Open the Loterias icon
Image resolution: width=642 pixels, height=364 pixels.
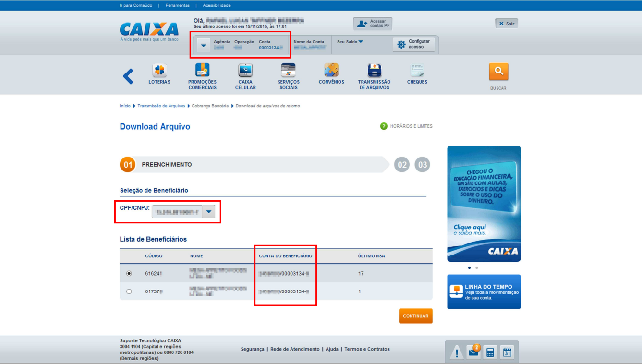click(x=159, y=70)
